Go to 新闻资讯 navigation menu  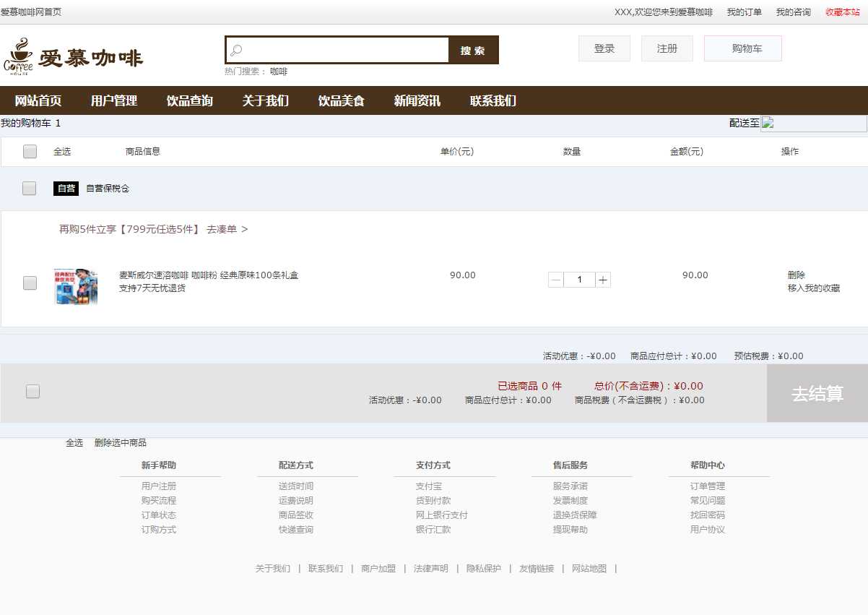[417, 101]
